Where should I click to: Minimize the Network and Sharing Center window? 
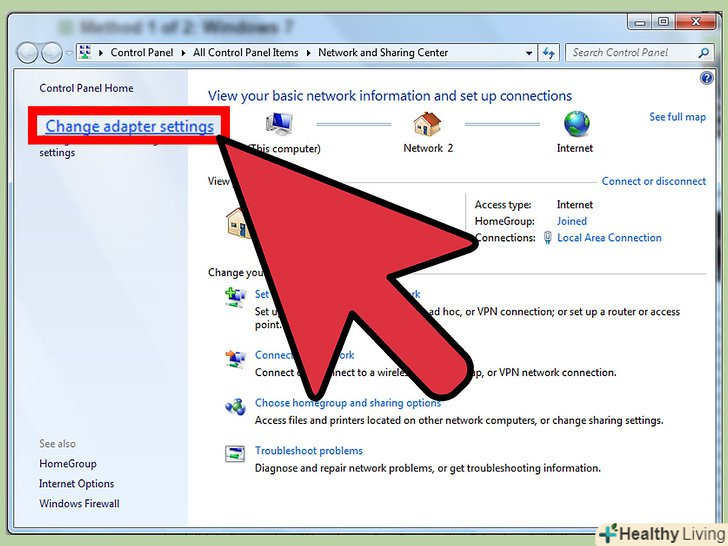[x=640, y=22]
